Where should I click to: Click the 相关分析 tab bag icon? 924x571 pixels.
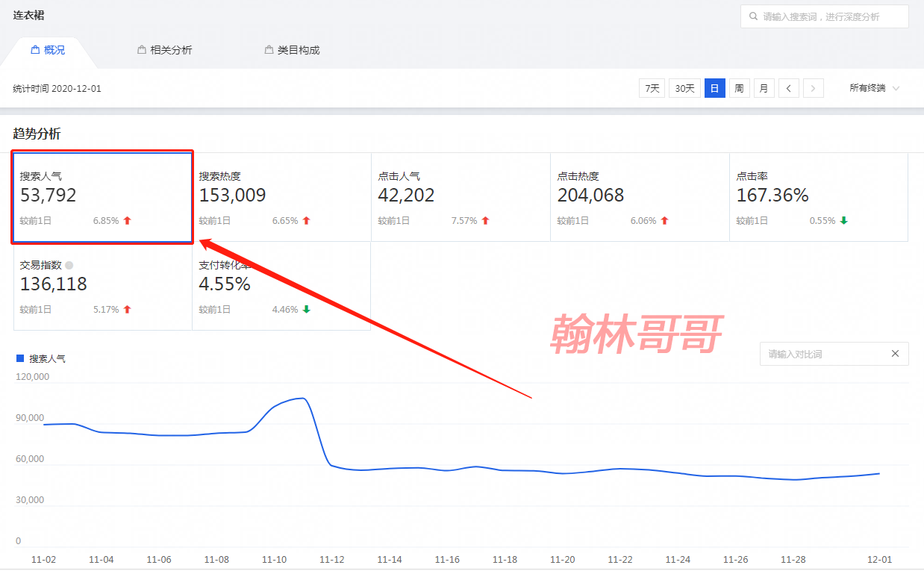coord(142,50)
